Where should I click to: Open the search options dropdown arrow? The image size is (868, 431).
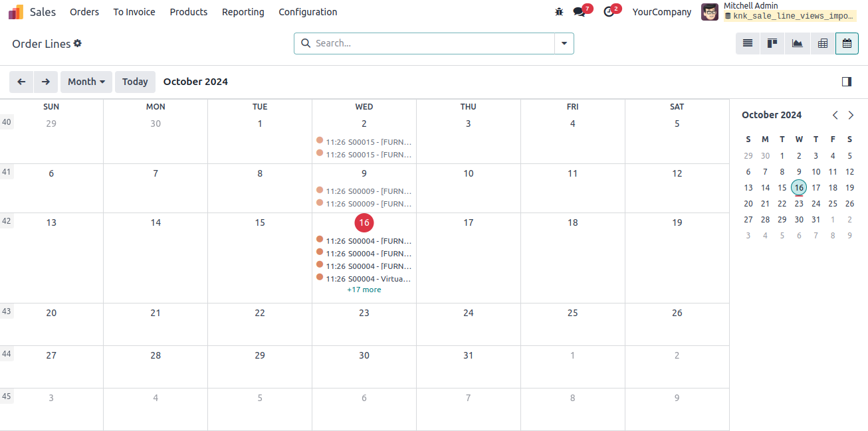[564, 43]
